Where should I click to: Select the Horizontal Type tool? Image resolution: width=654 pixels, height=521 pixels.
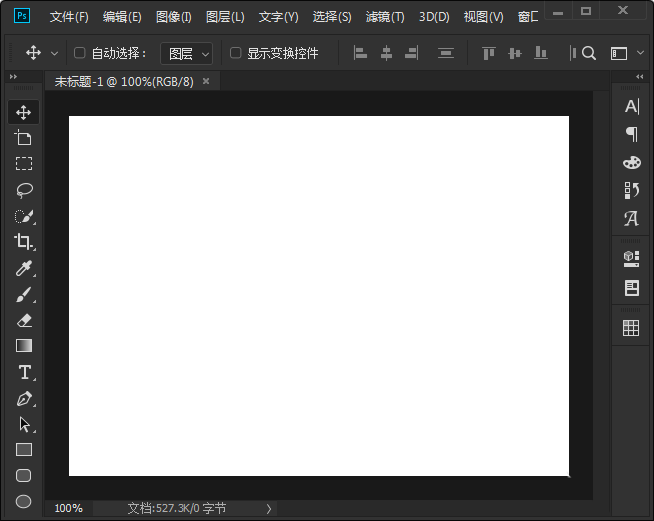pyautogui.click(x=25, y=372)
